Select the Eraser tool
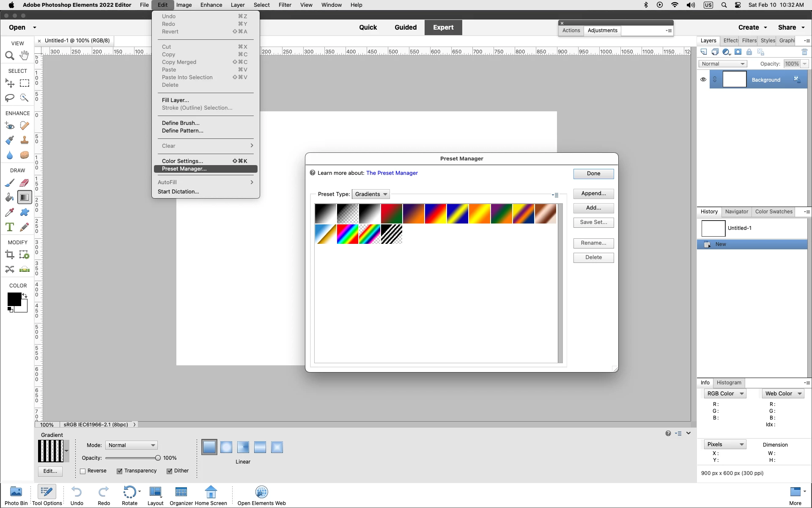The image size is (812, 508). point(25,183)
